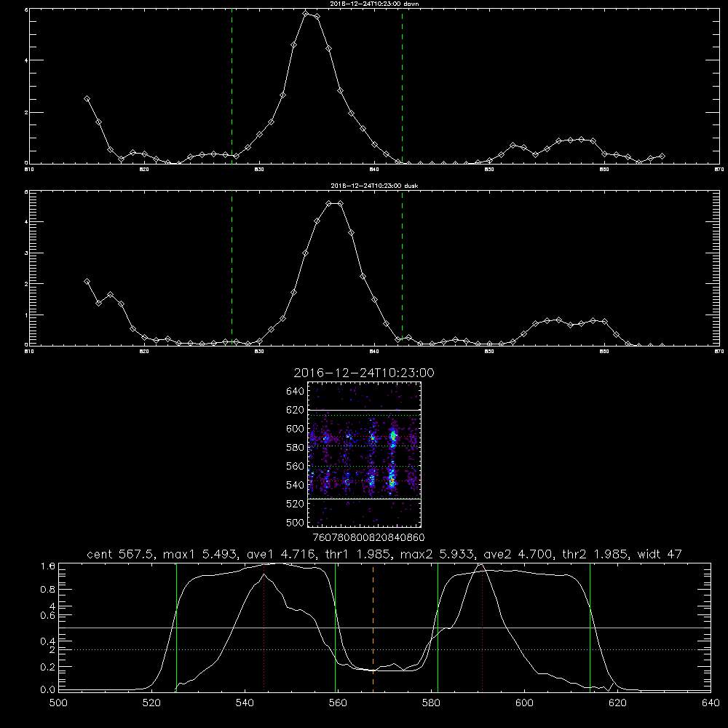The width and height of the screenshot is (728, 728).
Task: Click the upper white horizontal line in the spectral image
Action: (365, 410)
